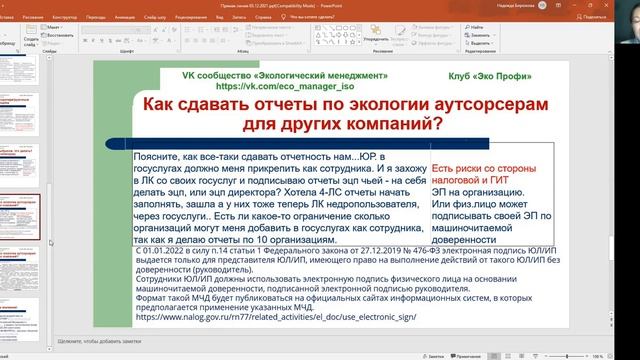Click Найти in the editing group
This screenshot has height=360, width=640.
tap(474, 27)
